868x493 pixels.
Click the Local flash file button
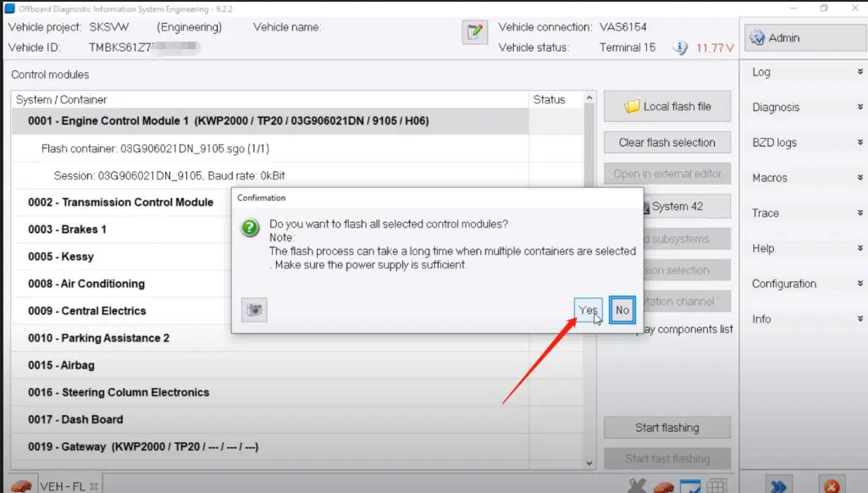point(667,107)
